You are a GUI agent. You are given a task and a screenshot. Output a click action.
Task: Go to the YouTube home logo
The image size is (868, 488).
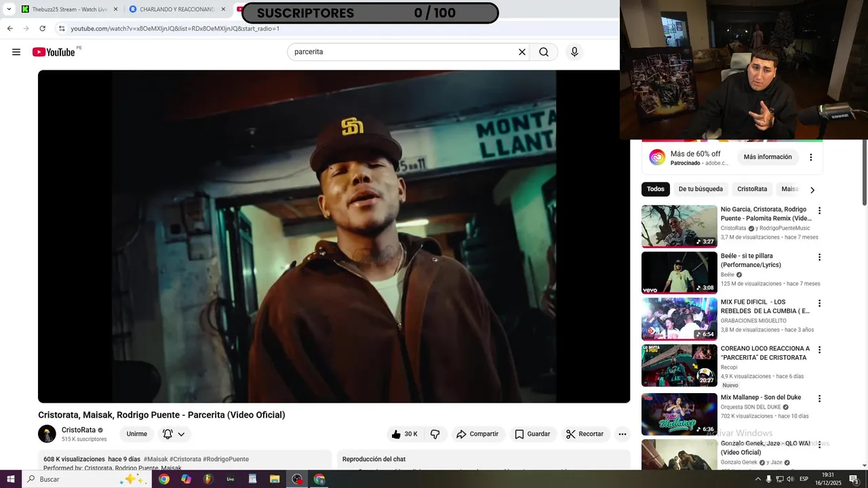coord(54,52)
